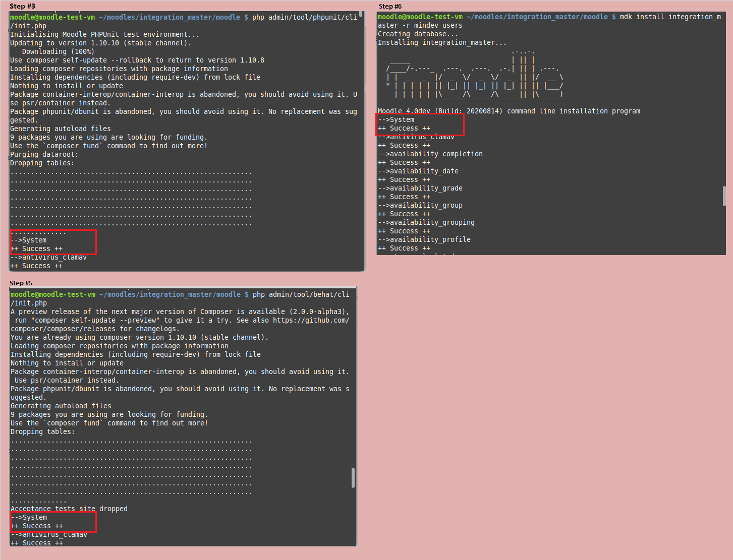Click '++ Success ++' below availability_profile
This screenshot has height=560, width=733.
tap(404, 248)
